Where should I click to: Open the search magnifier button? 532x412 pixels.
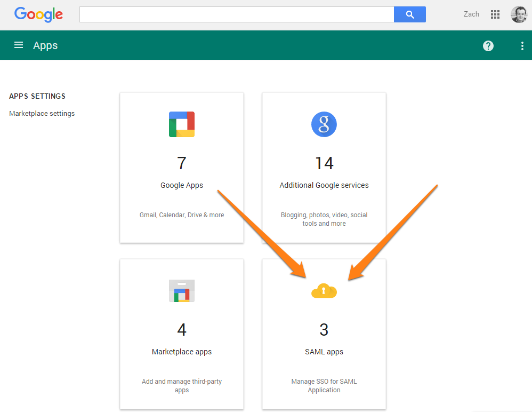[x=409, y=14]
